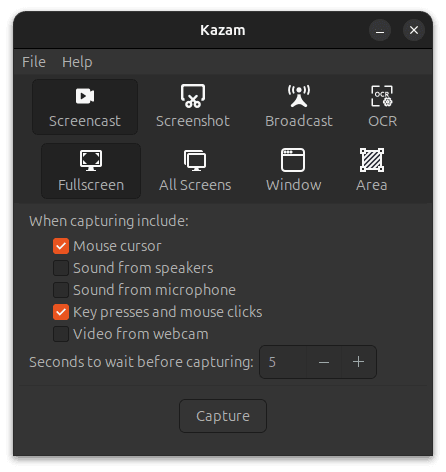Open the OCR mode

click(382, 107)
